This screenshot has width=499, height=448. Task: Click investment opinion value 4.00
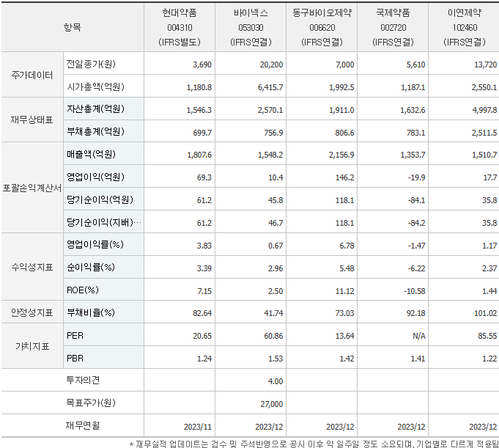pyautogui.click(x=276, y=381)
